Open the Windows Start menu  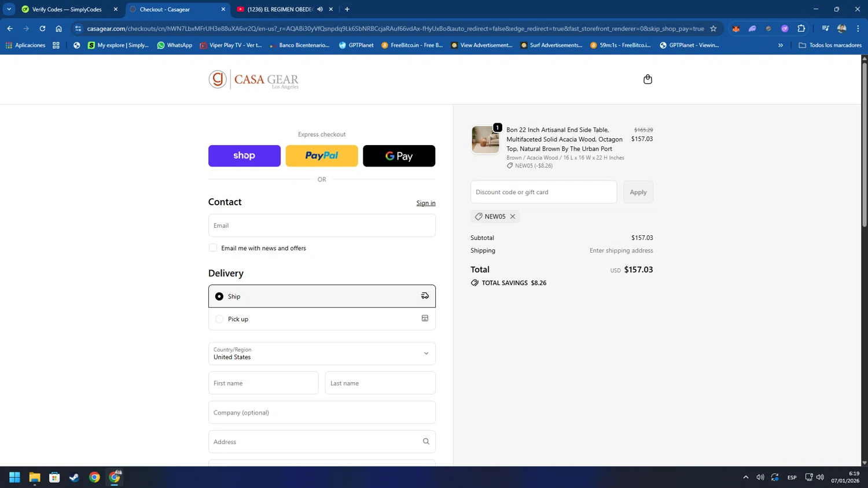pyautogui.click(x=14, y=477)
